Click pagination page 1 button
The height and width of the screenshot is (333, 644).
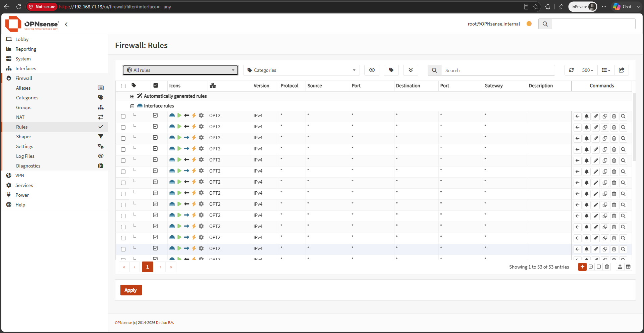tap(147, 267)
